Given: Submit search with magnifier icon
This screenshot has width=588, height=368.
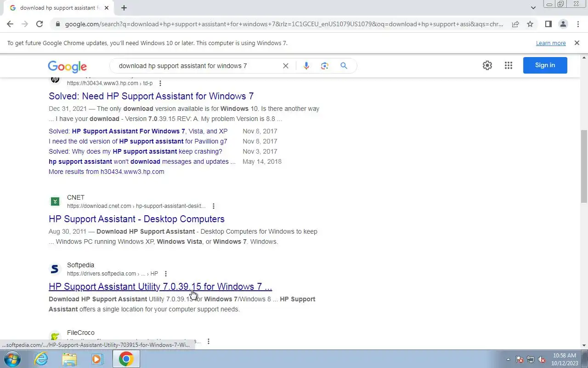Looking at the screenshot, I should click(344, 66).
